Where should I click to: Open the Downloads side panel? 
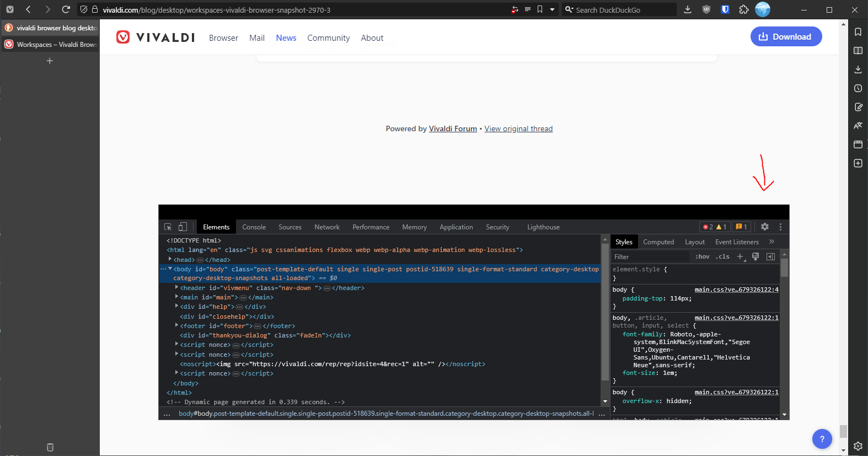point(858,69)
